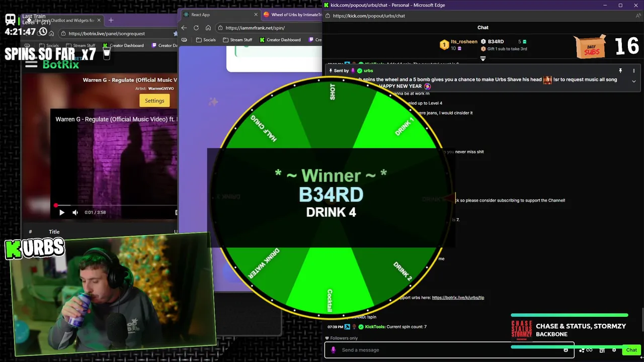Open BotRix Settings button
This screenshot has width=644, height=362.
(x=154, y=101)
